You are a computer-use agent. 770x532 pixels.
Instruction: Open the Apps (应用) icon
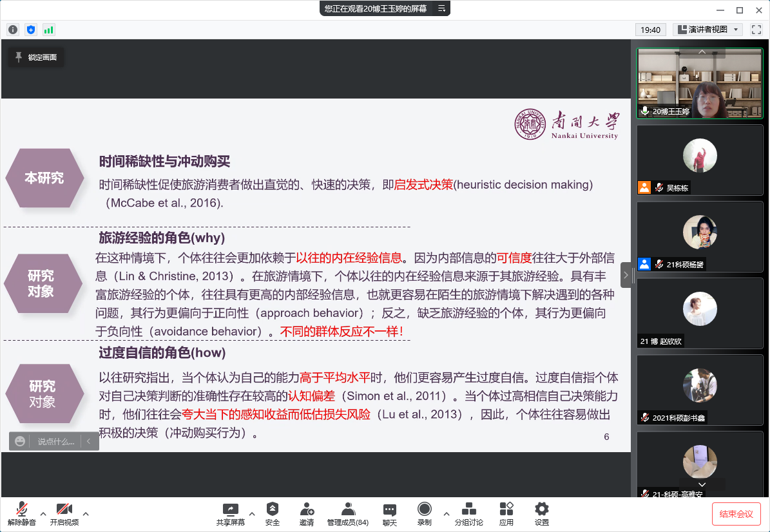(x=506, y=514)
